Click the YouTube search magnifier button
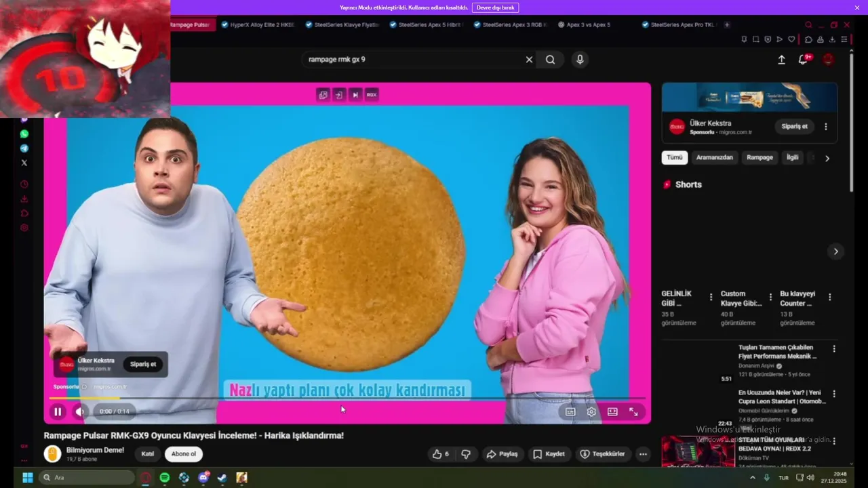 tap(551, 60)
